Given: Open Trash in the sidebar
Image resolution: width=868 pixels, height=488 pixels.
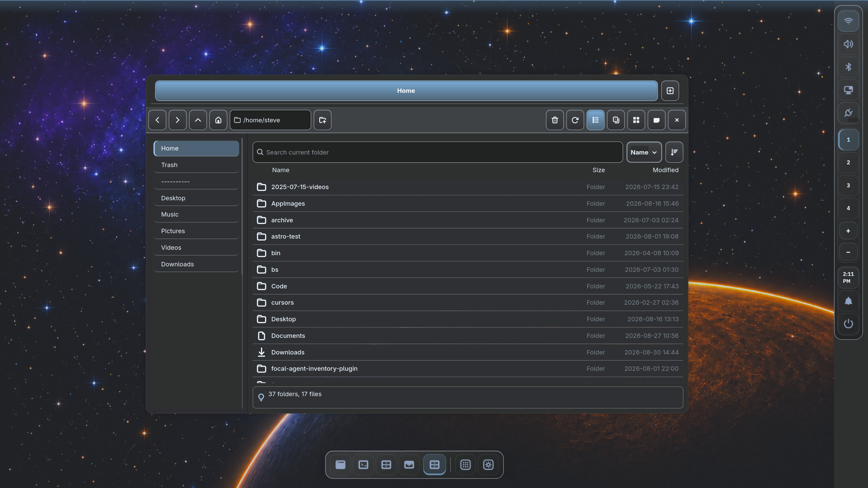Looking at the screenshot, I should tap(196, 165).
